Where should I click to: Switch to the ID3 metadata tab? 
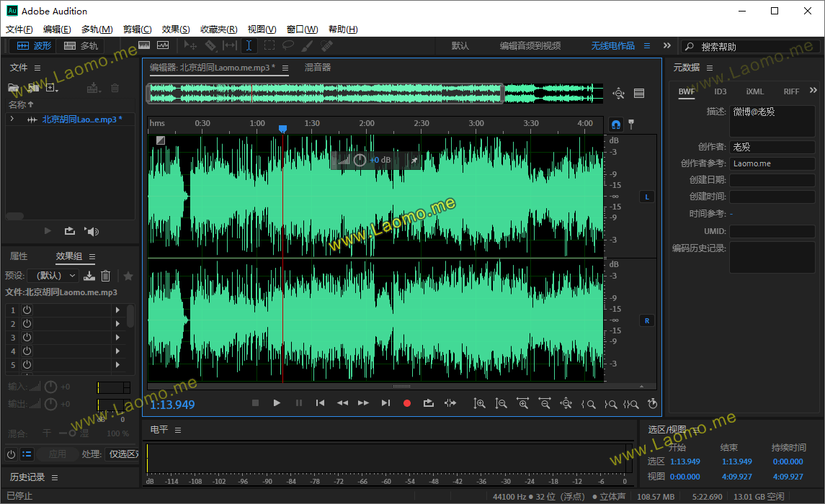click(721, 91)
